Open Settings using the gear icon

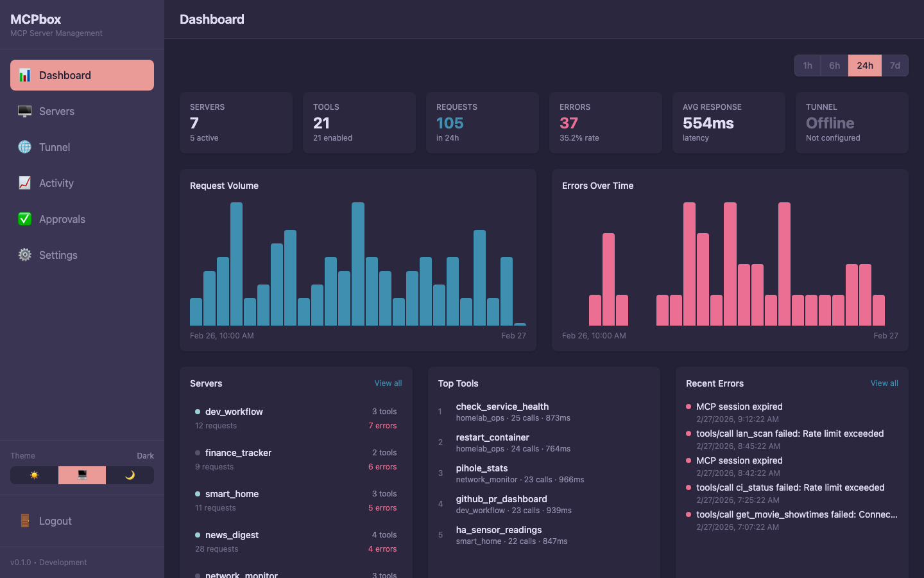pyautogui.click(x=24, y=255)
